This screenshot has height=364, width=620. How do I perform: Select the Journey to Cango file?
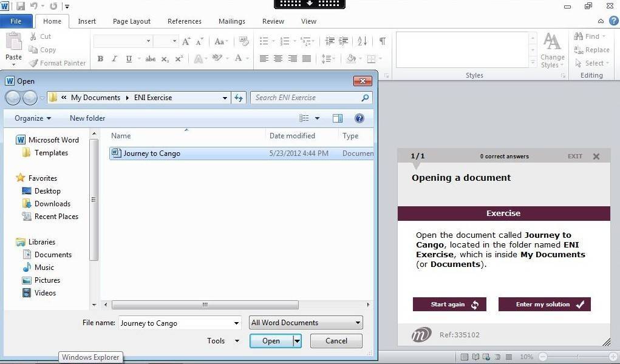pyautogui.click(x=152, y=153)
